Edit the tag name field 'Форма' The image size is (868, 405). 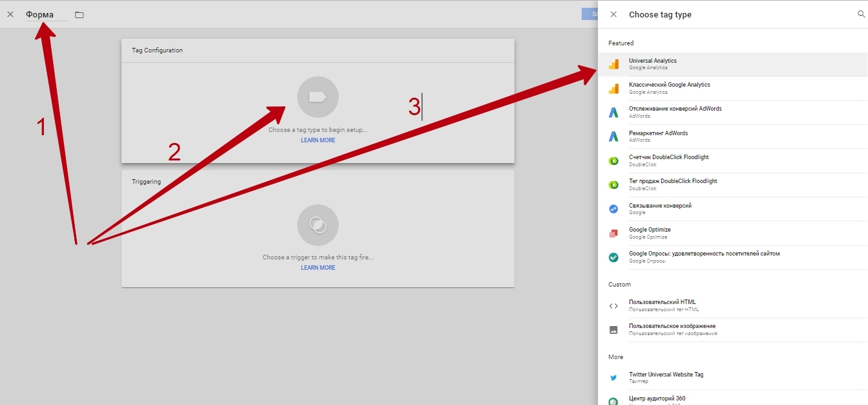click(47, 14)
